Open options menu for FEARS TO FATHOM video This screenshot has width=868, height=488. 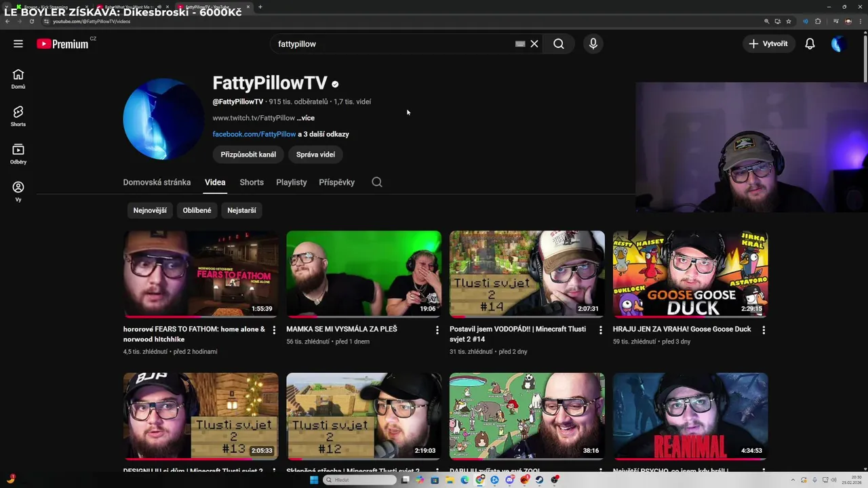(274, 330)
